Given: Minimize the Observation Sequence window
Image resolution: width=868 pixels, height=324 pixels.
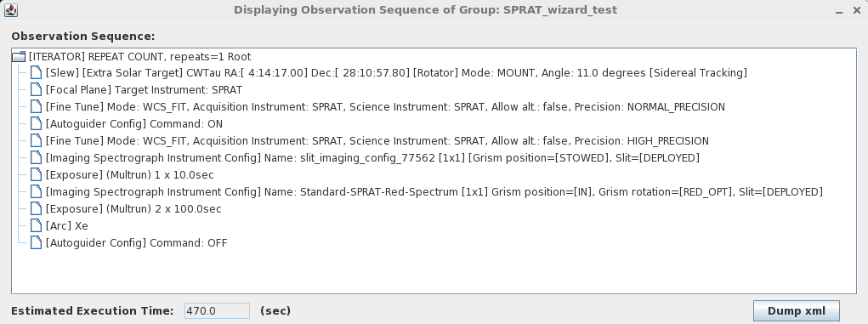Looking at the screenshot, I should pyautogui.click(x=839, y=10).
